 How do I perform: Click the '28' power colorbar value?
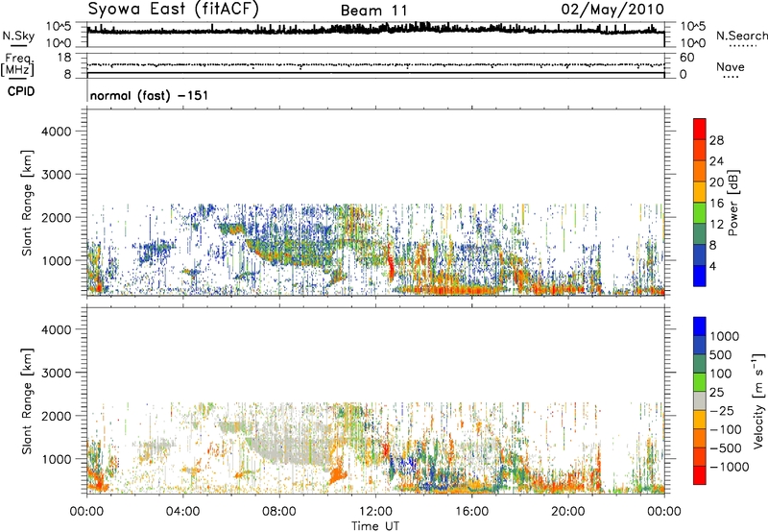(716, 140)
